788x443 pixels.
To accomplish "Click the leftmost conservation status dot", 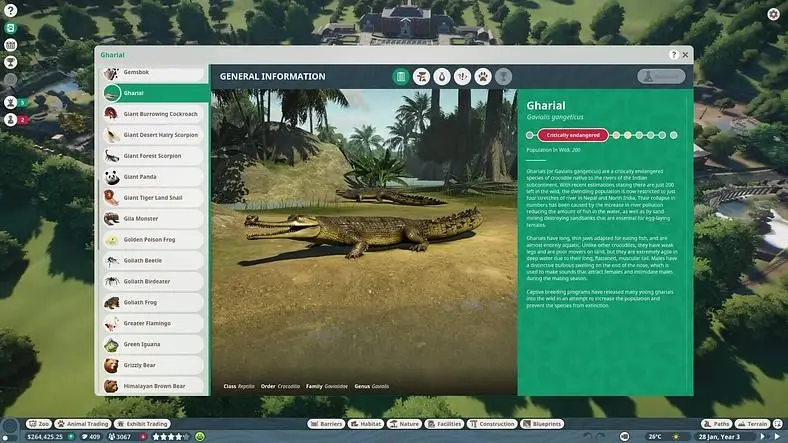I will pos(530,135).
